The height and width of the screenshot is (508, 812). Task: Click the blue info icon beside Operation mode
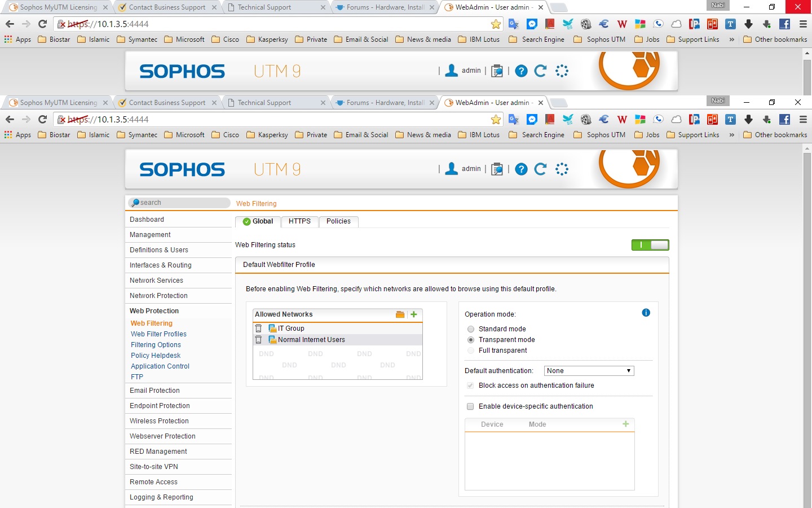click(646, 313)
